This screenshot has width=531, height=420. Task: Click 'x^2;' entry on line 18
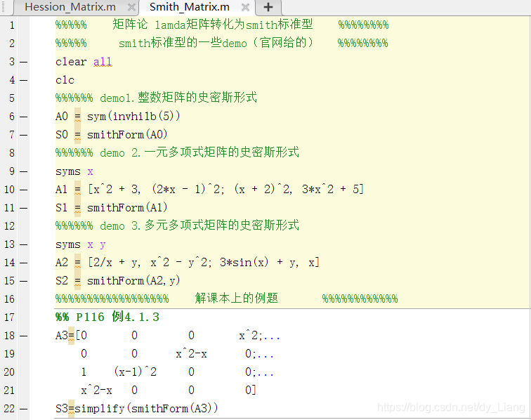(251, 336)
